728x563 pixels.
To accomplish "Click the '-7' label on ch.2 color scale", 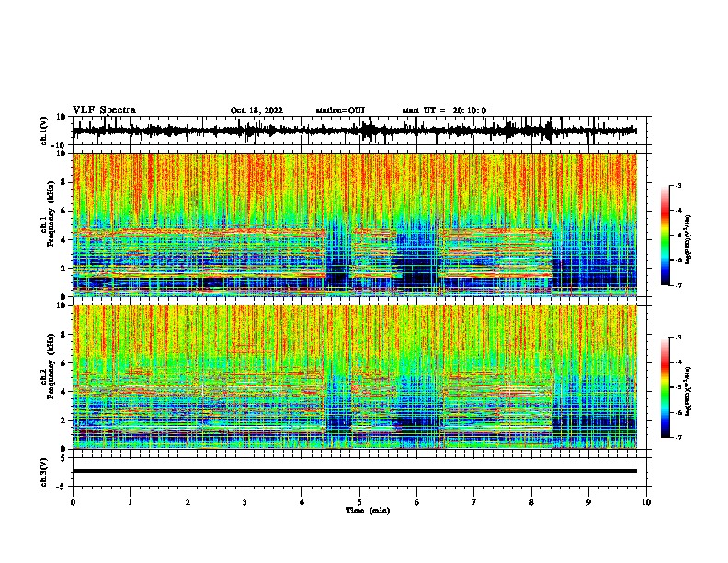I will click(x=678, y=437).
